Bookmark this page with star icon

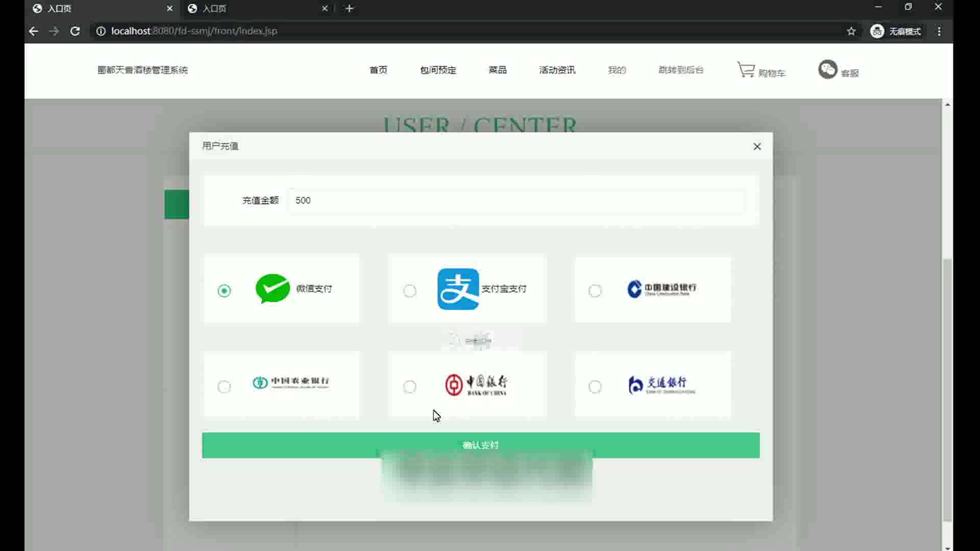pos(851,31)
